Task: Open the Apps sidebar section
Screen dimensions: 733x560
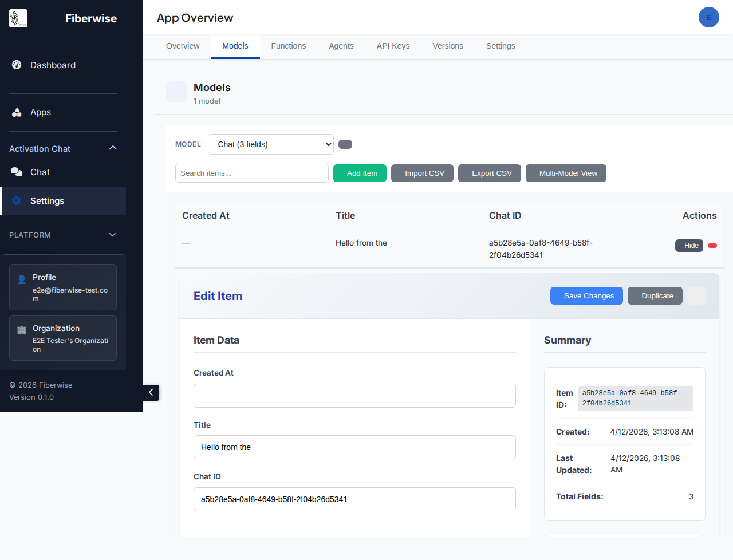Action: point(41,112)
